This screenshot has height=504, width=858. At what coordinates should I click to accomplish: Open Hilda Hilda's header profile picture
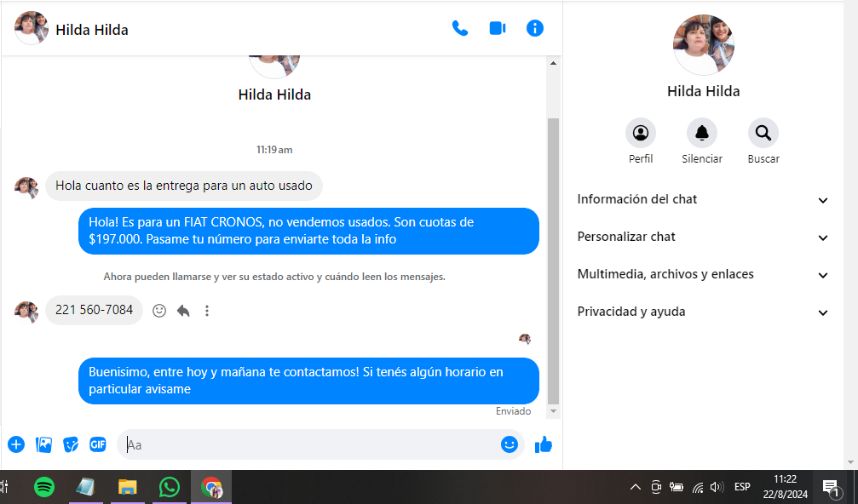tap(32, 28)
